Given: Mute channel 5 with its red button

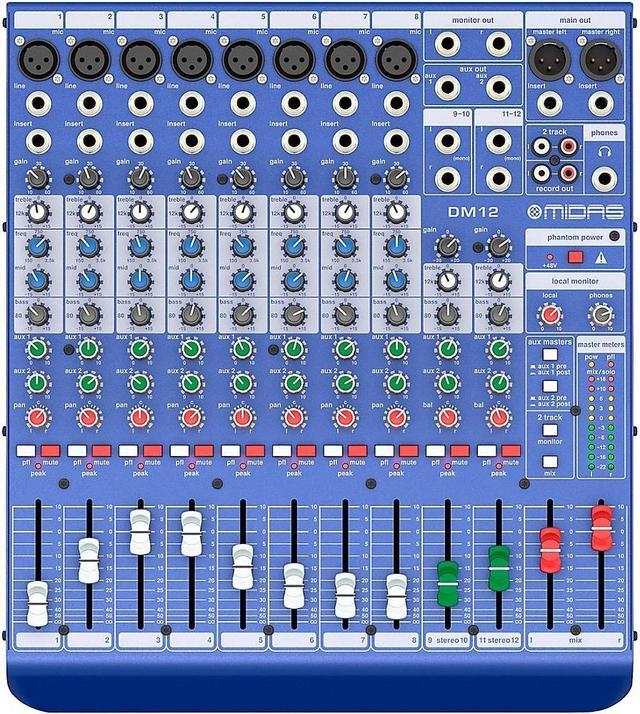Looking at the screenshot, I should (x=255, y=451).
